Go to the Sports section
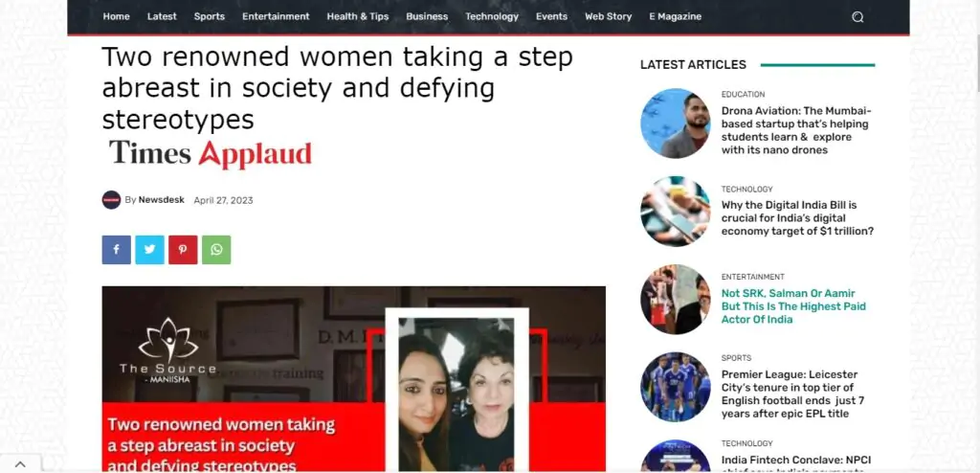The image size is (980, 473). click(x=210, y=17)
